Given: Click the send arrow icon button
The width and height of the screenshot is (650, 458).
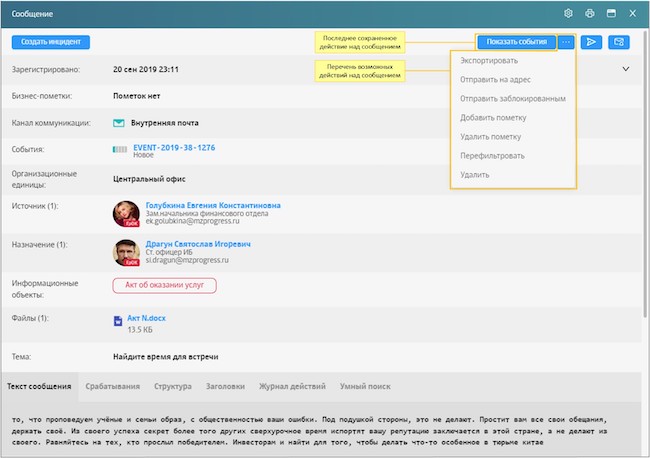Looking at the screenshot, I should 591,42.
